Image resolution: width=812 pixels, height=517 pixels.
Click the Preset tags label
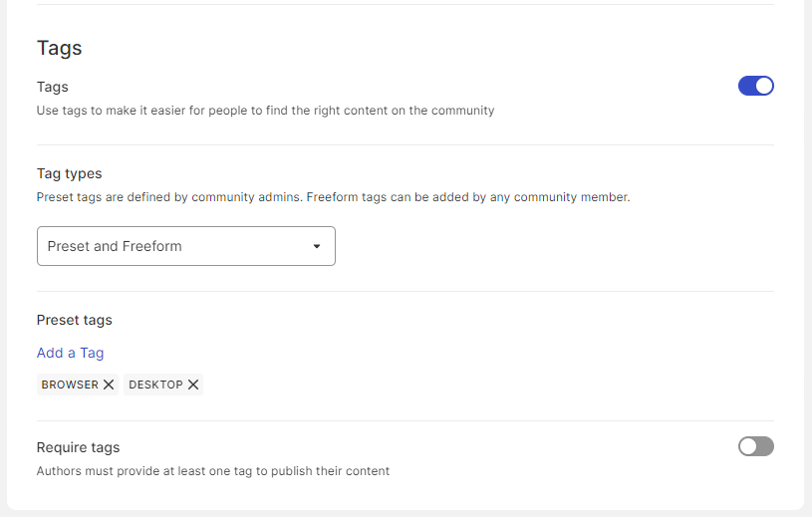[74, 320]
